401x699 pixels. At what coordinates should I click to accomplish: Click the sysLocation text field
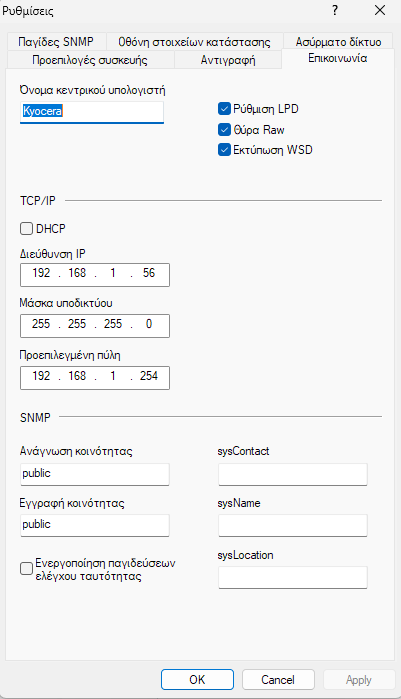(x=293, y=578)
